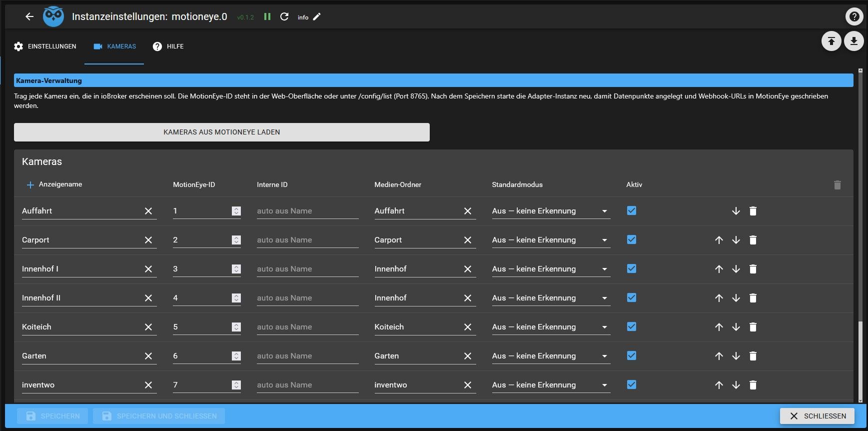Image resolution: width=868 pixels, height=431 pixels.
Task: Delete the inventwo camera row
Action: [753, 385]
